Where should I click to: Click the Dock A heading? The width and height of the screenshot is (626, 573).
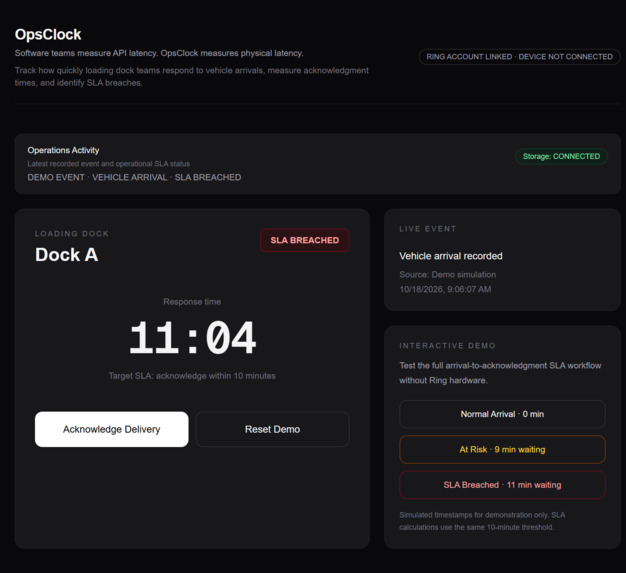(67, 255)
